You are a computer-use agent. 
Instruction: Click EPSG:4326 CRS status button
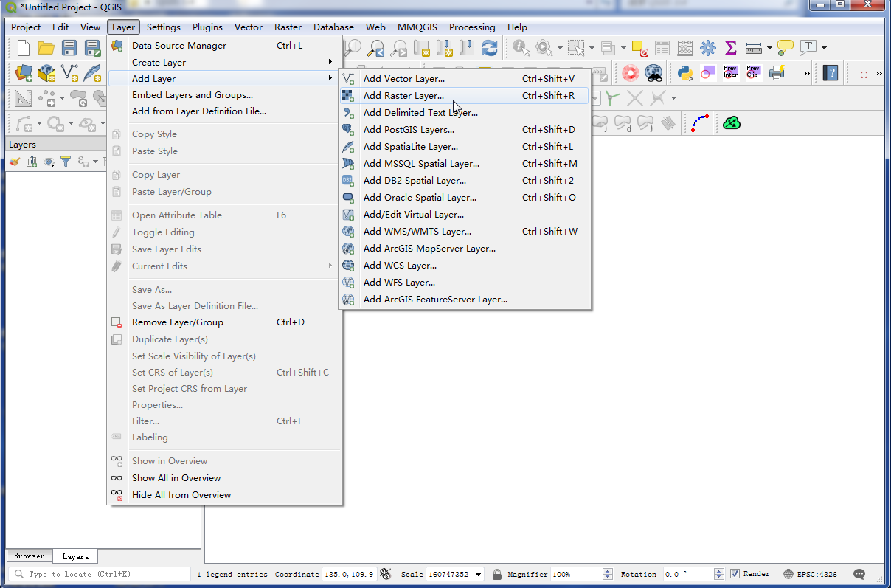point(811,574)
